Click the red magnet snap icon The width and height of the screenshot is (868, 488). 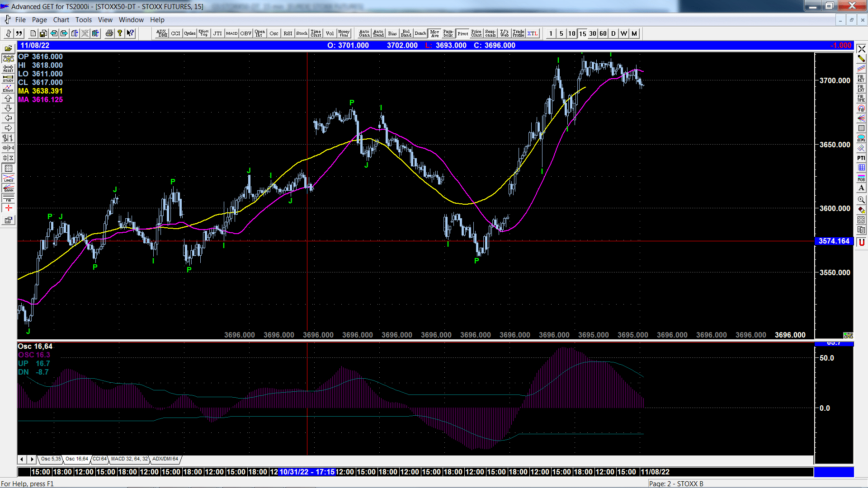(x=861, y=243)
